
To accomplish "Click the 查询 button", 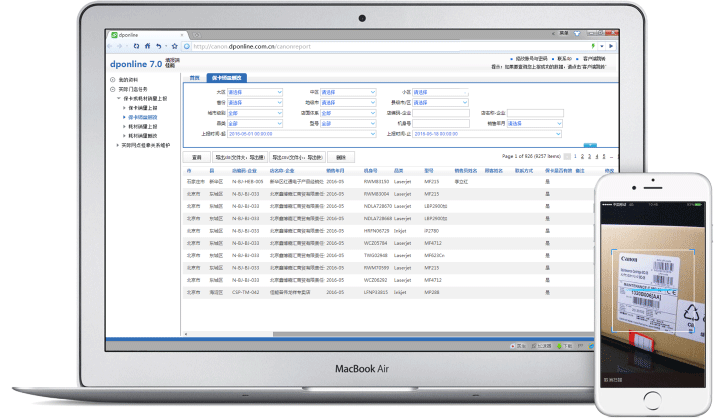I will (x=196, y=157).
